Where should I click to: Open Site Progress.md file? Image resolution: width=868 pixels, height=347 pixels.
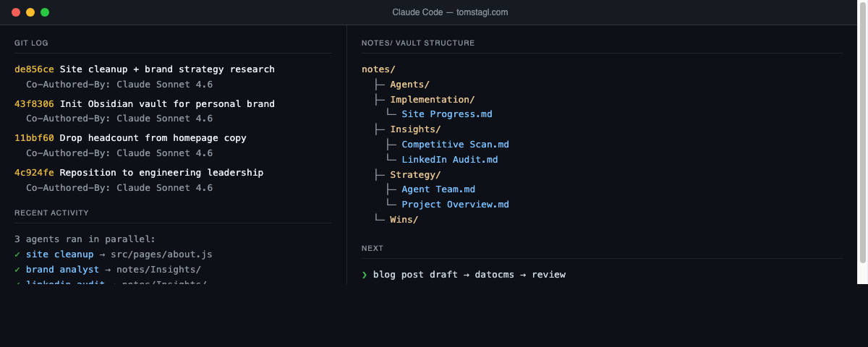pos(447,114)
